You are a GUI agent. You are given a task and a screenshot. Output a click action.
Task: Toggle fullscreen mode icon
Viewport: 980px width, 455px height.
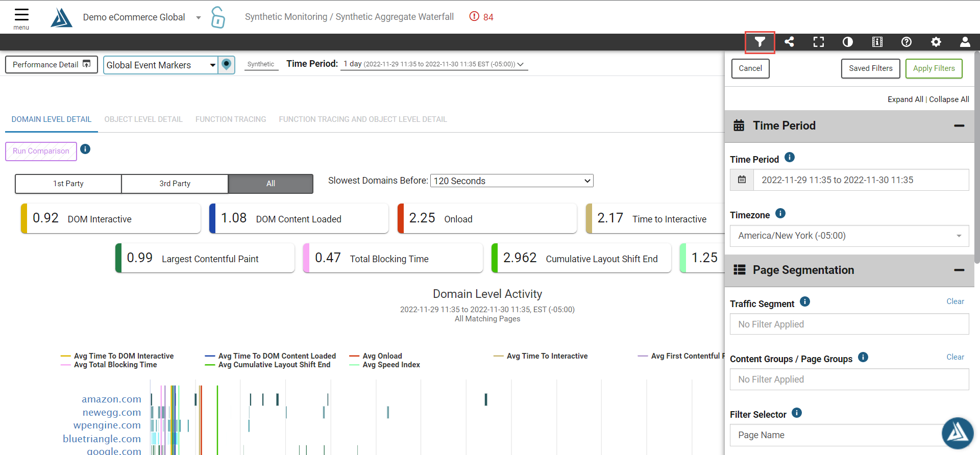(819, 42)
